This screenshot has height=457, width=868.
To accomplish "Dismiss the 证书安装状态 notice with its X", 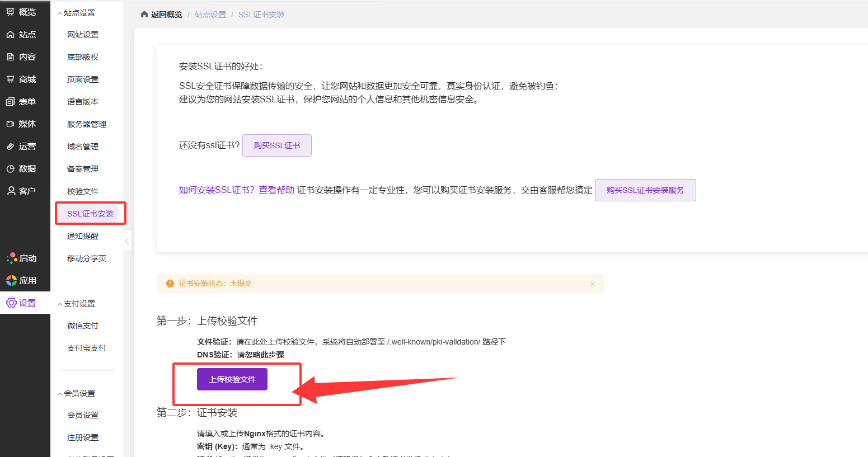I will (593, 284).
